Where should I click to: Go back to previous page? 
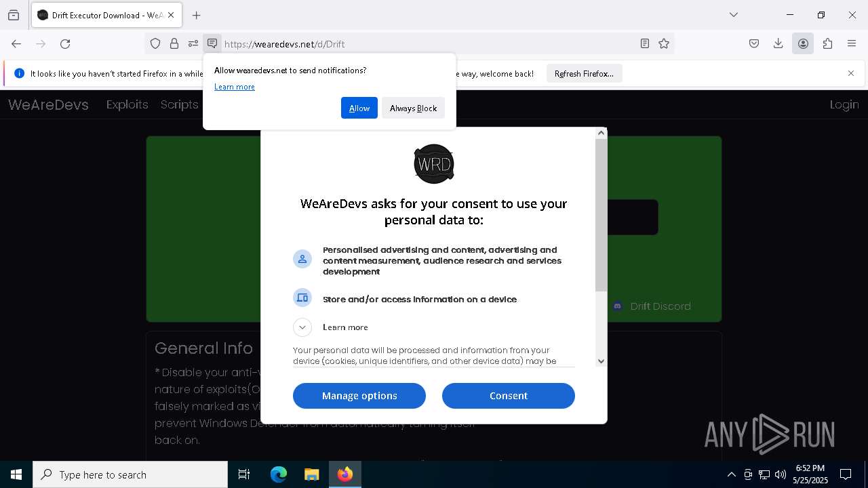16,44
